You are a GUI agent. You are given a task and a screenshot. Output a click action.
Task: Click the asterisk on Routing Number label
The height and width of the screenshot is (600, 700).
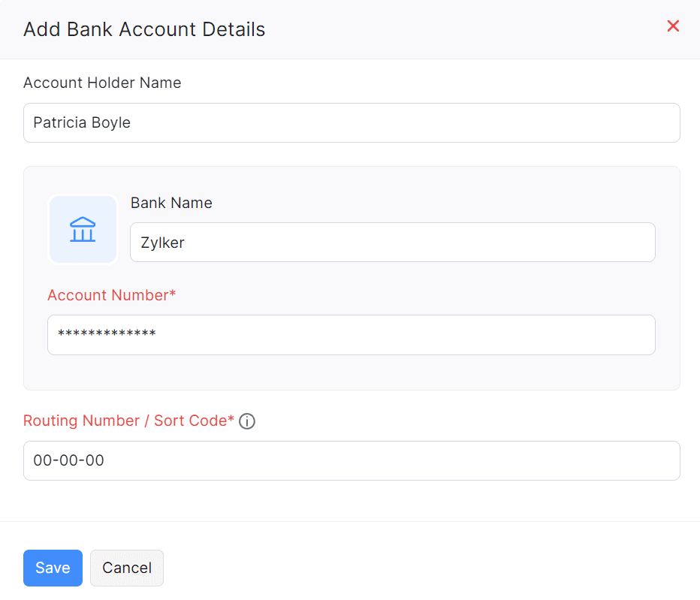pos(229,421)
